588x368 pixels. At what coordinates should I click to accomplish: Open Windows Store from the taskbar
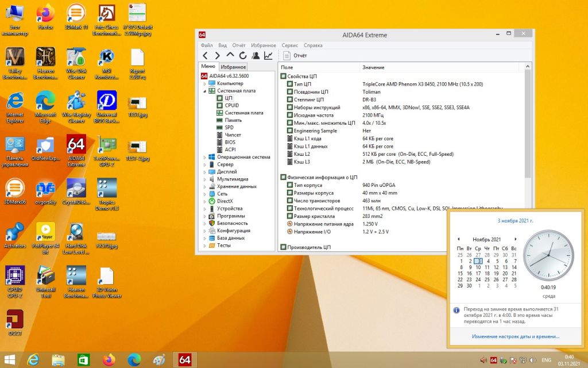[83, 360]
